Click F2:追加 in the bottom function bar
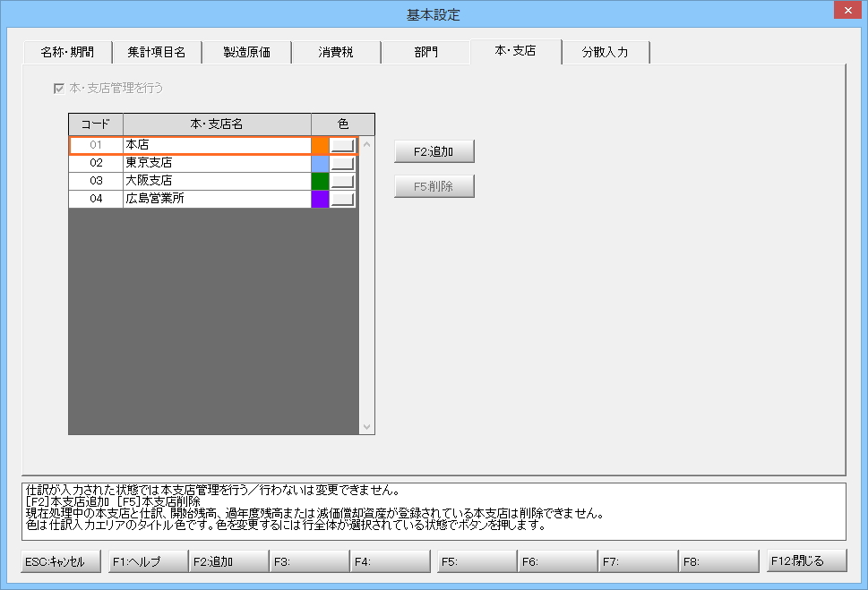Screen dimensions: 868x590 pyautogui.click(x=228, y=561)
